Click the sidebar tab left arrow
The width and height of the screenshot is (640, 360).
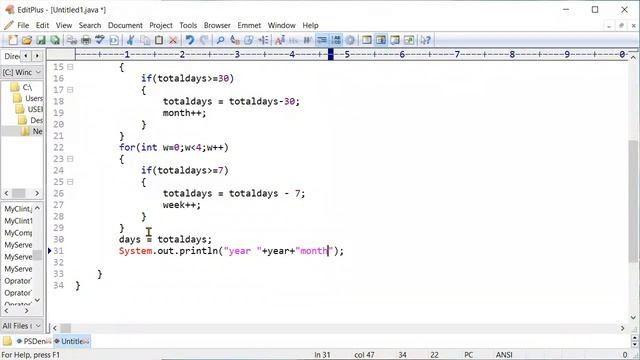click(x=26, y=56)
